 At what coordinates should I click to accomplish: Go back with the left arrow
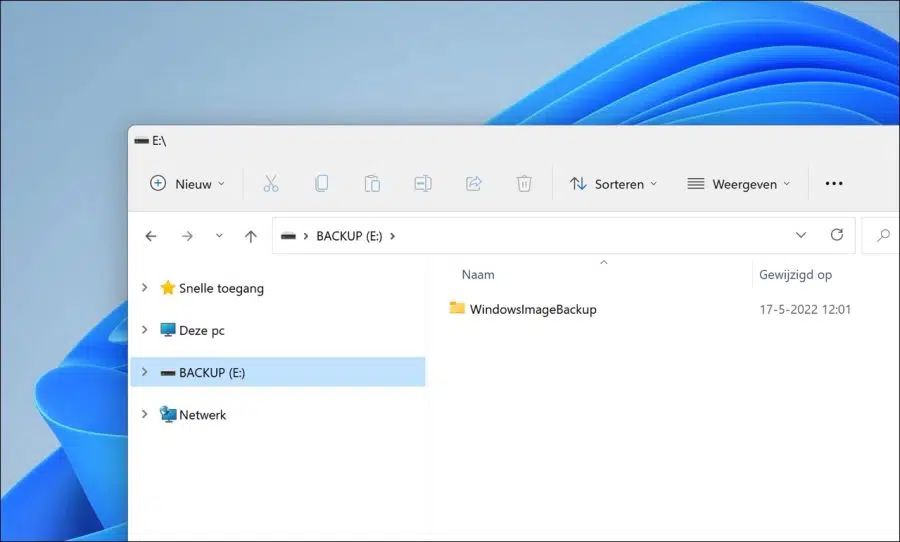tap(151, 236)
